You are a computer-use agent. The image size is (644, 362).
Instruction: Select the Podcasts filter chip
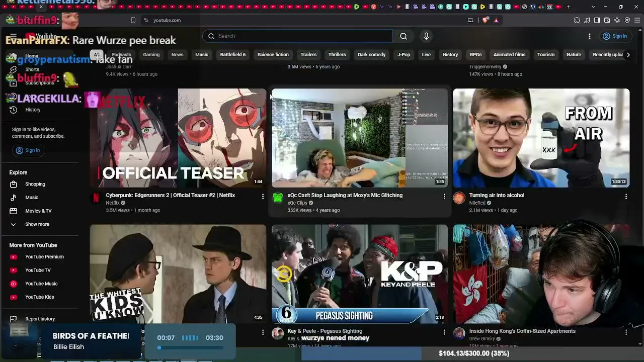pyautogui.click(x=121, y=55)
